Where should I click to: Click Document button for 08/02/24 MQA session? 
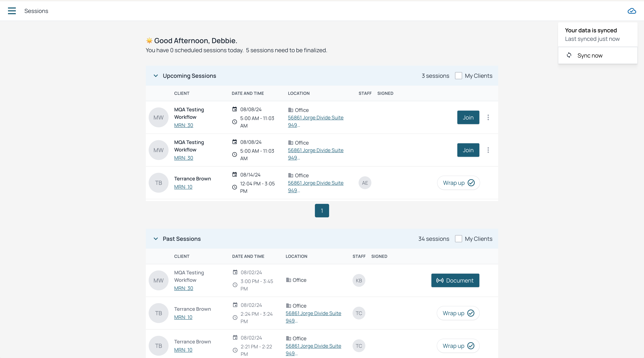(455, 281)
